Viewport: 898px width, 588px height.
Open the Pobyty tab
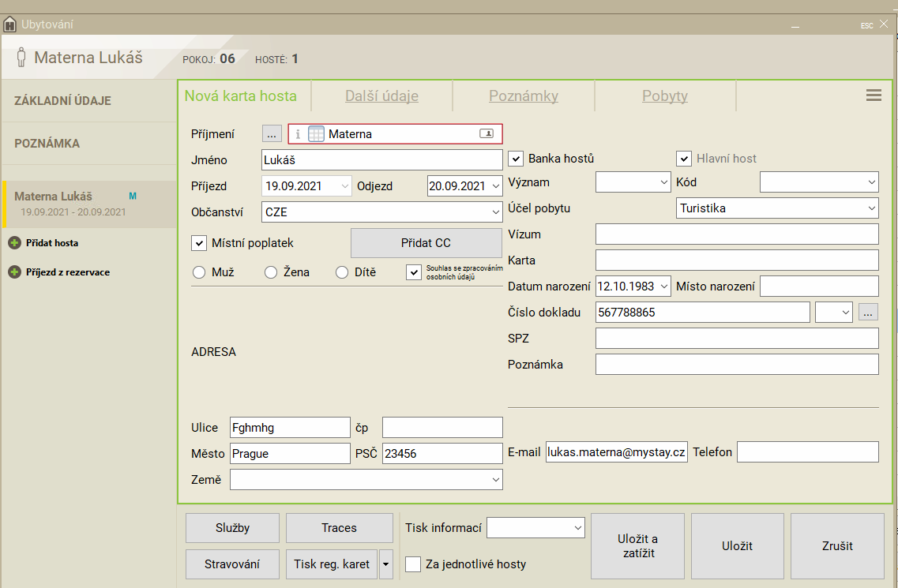tap(664, 96)
